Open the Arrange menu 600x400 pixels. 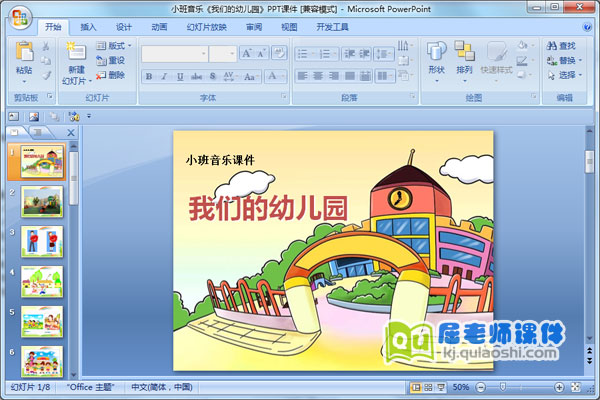click(465, 61)
